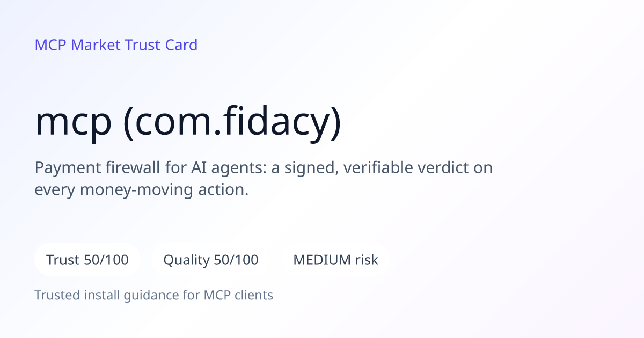Click the "50/100" score in the Trust pill

click(106, 260)
